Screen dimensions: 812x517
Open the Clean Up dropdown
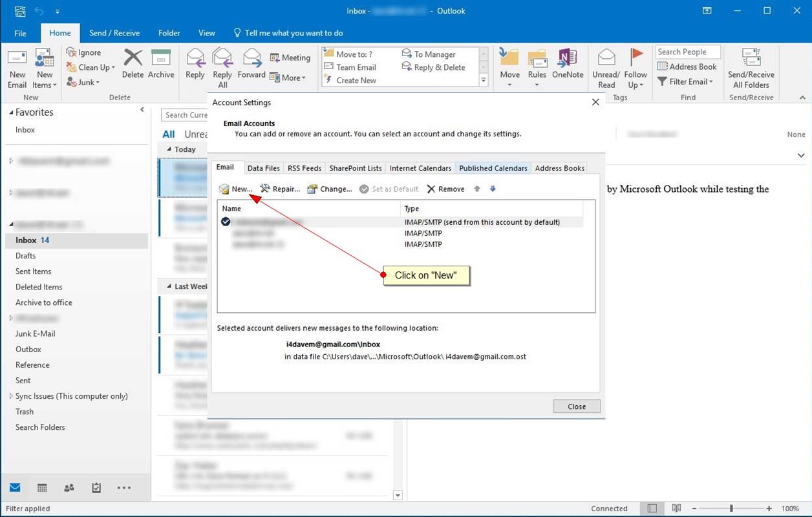[x=91, y=67]
